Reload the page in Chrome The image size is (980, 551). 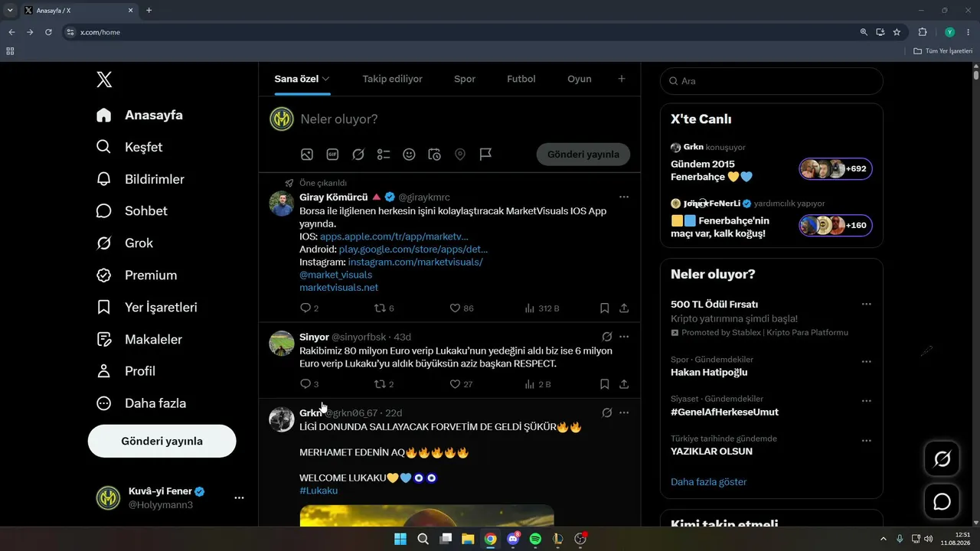(48, 32)
